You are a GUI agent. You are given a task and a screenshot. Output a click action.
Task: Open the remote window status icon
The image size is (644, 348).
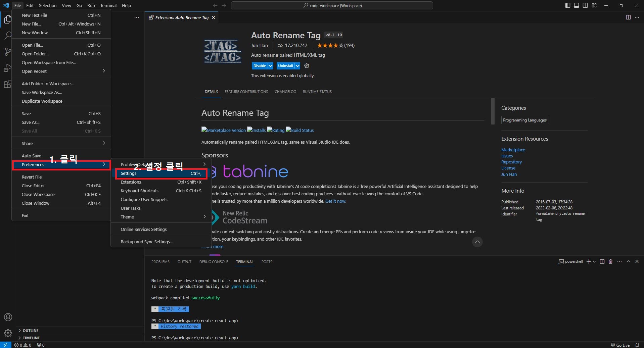coord(6,345)
